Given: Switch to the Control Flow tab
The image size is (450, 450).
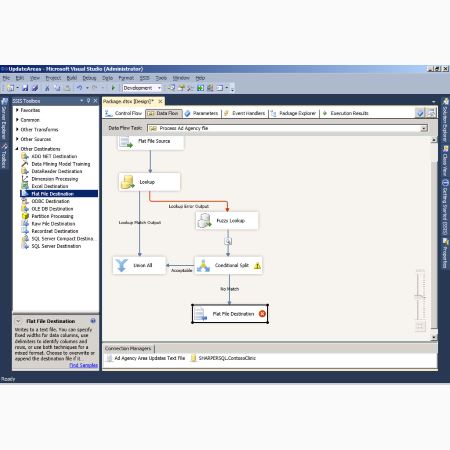Looking at the screenshot, I should 124,113.
